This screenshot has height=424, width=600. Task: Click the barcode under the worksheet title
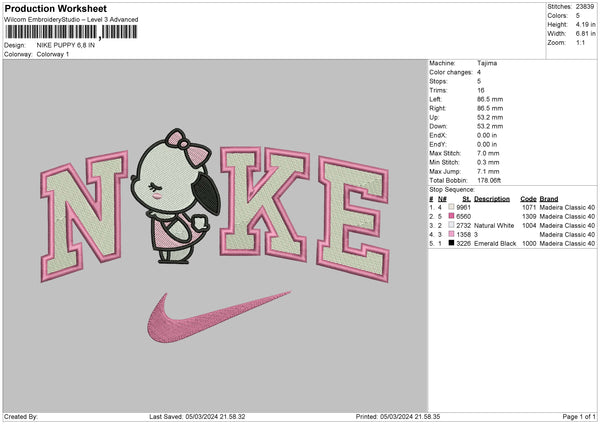pyautogui.click(x=71, y=32)
